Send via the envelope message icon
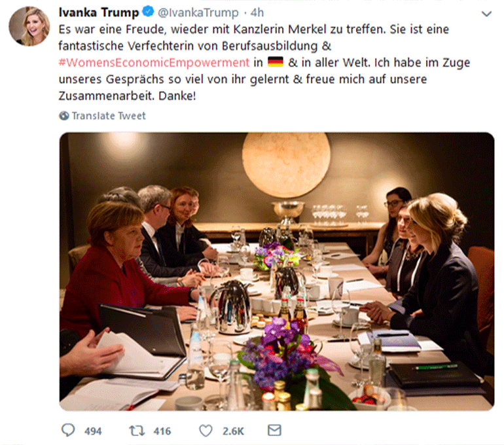Image resolution: width=504 pixels, height=445 pixels. 275,430
